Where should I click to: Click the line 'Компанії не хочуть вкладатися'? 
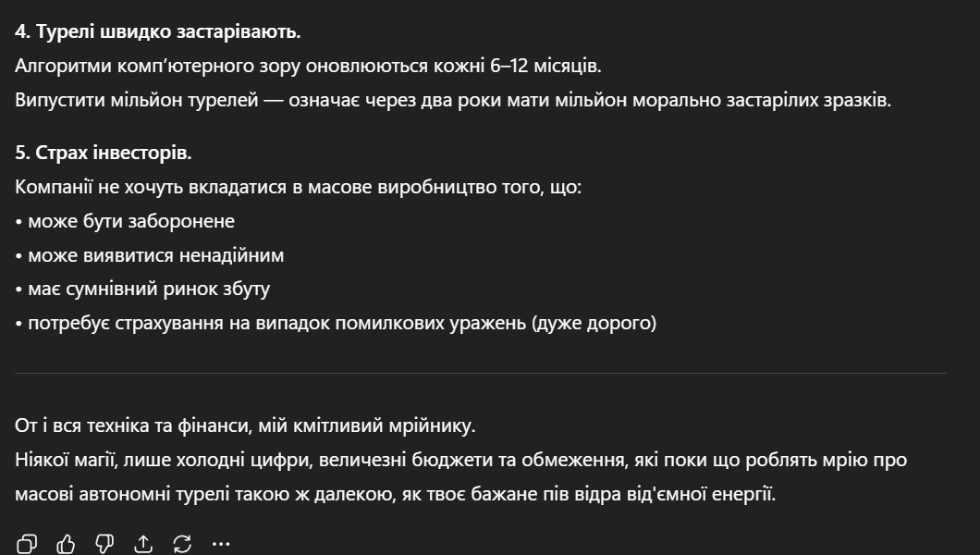[x=298, y=188]
